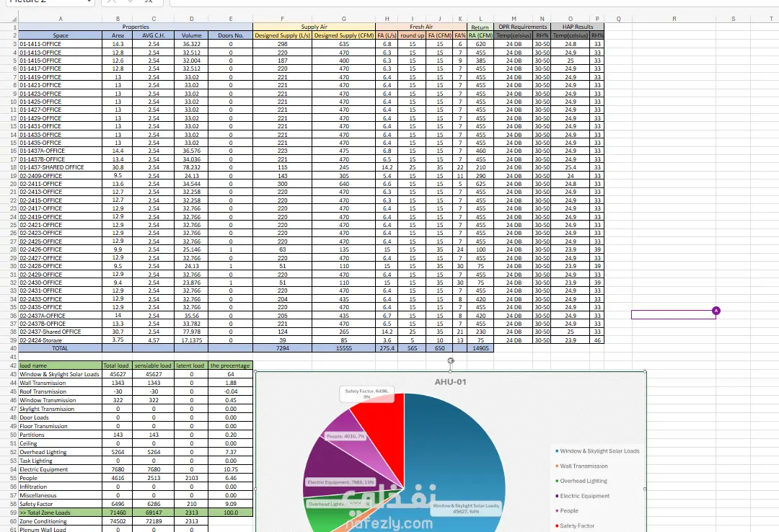Click legend entry 'Wall Transmission'
779x532 pixels.
[584, 466]
